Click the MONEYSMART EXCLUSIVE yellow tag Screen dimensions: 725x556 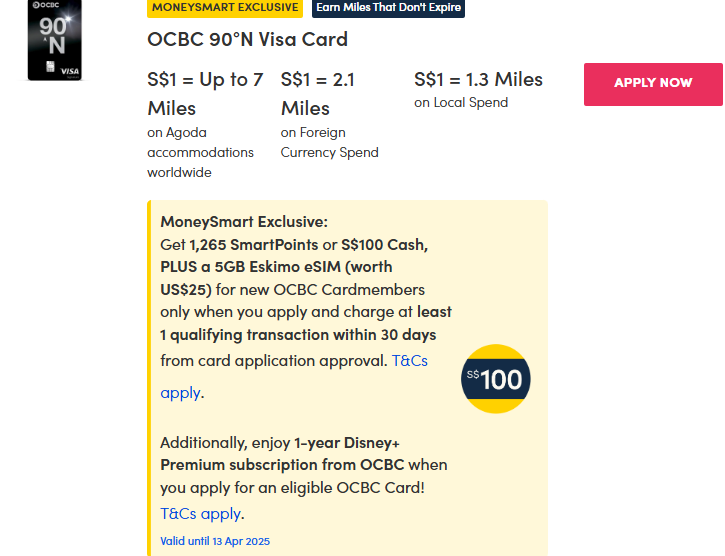[x=225, y=7]
